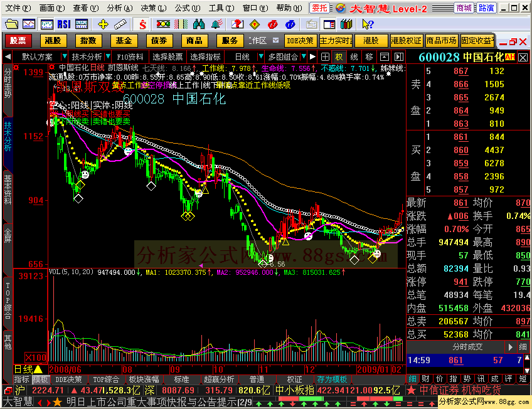The width and height of the screenshot is (532, 409).
Task: Expand the 日线 up-triangle at bottom left
Action: click(x=38, y=369)
